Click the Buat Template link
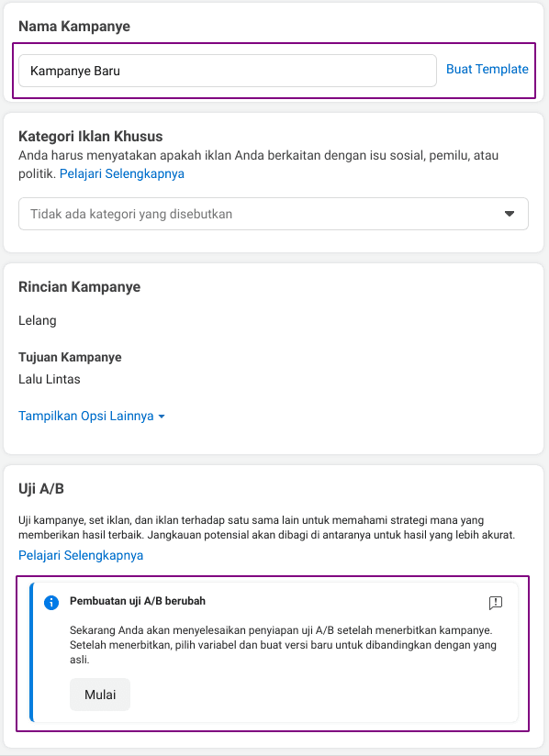Viewport: 549px width, 756px height. point(487,69)
